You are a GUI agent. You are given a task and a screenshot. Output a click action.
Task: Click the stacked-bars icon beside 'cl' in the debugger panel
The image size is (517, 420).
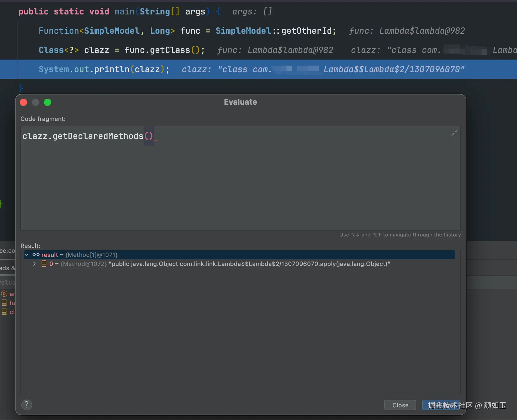(4, 312)
